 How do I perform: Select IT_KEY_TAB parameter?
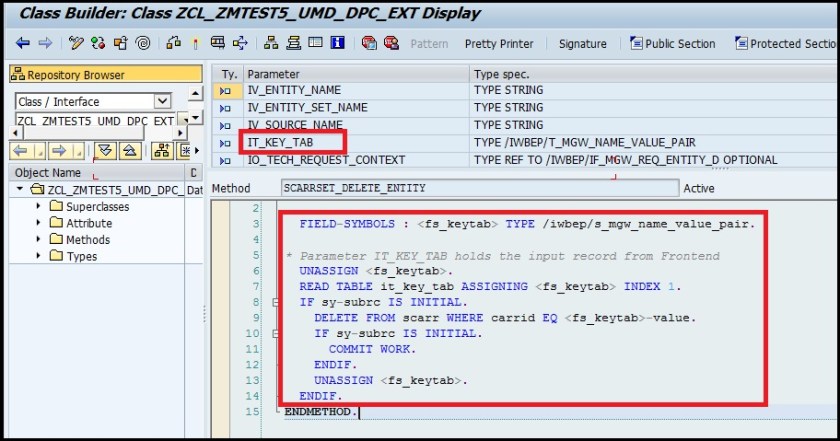coord(280,143)
